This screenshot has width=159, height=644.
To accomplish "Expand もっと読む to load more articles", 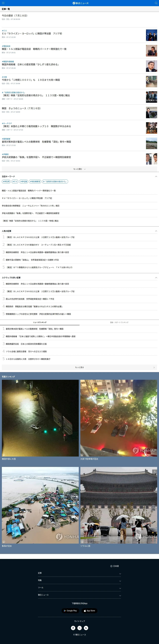I will pyautogui.click(x=79, y=169).
